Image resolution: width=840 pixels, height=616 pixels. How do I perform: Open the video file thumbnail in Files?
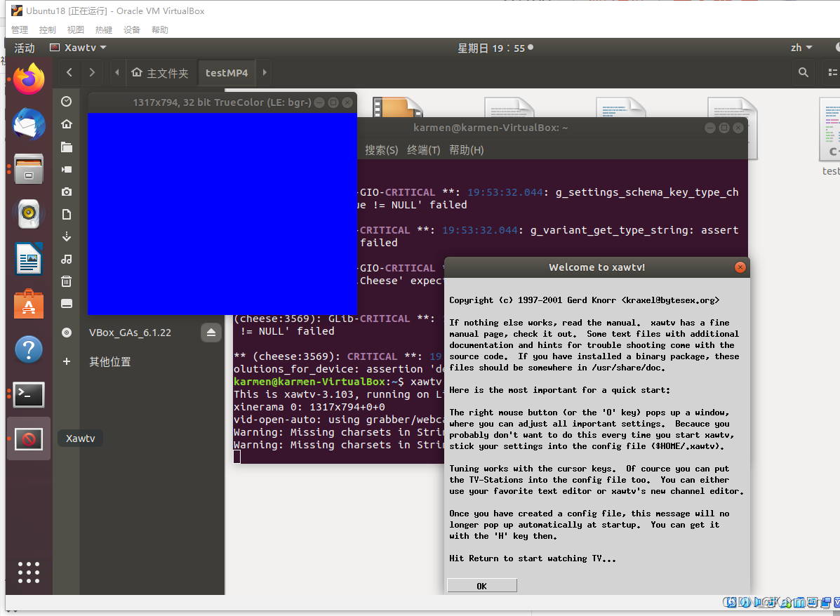click(397, 107)
